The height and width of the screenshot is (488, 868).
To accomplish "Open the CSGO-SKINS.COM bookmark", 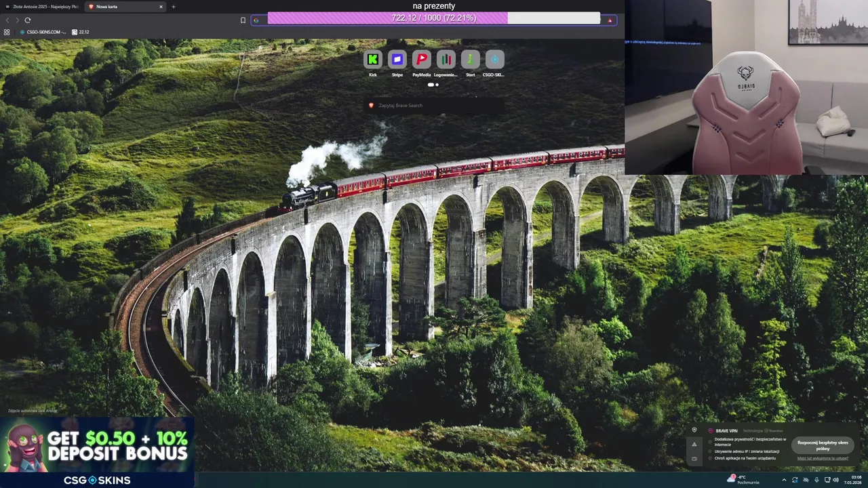I will click(x=43, y=32).
